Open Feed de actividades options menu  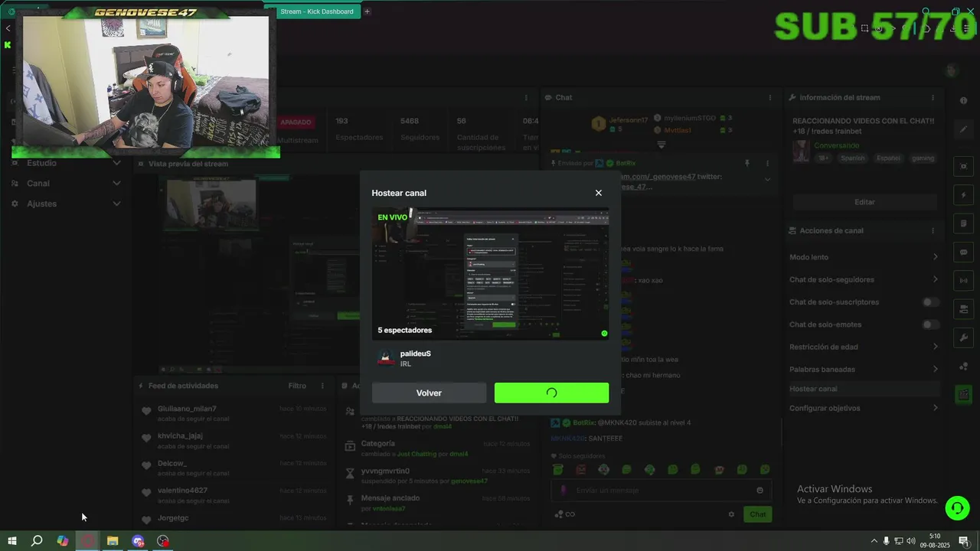tap(322, 386)
